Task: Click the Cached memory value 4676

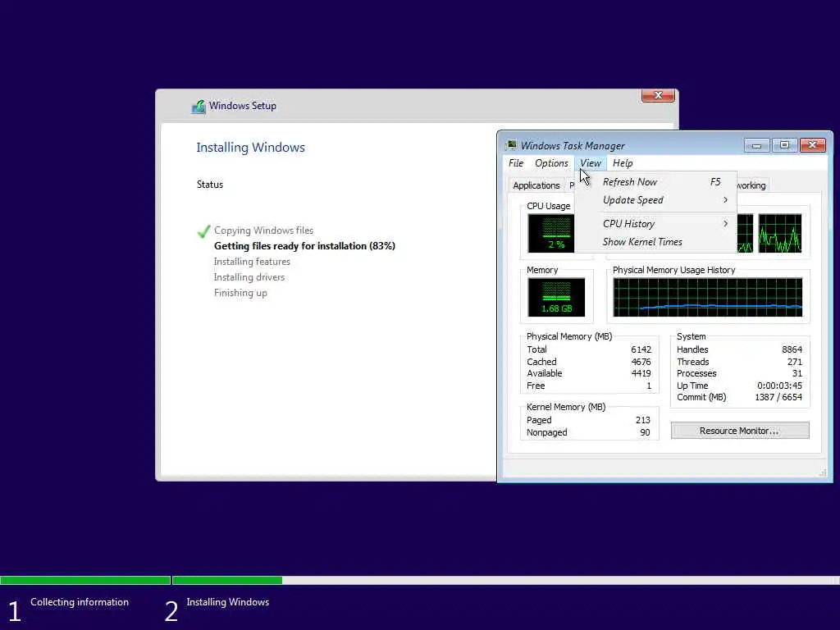Action: pos(641,362)
